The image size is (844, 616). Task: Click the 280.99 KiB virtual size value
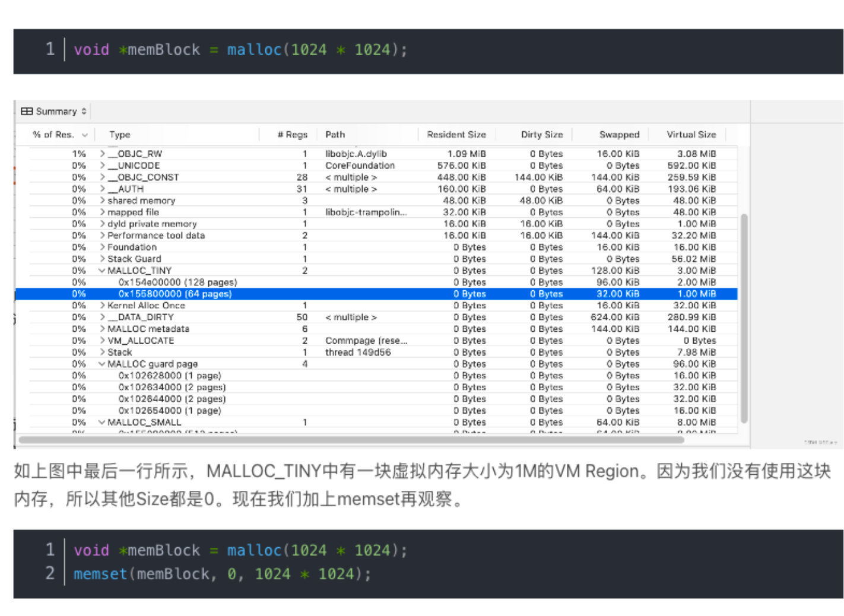coord(691,317)
